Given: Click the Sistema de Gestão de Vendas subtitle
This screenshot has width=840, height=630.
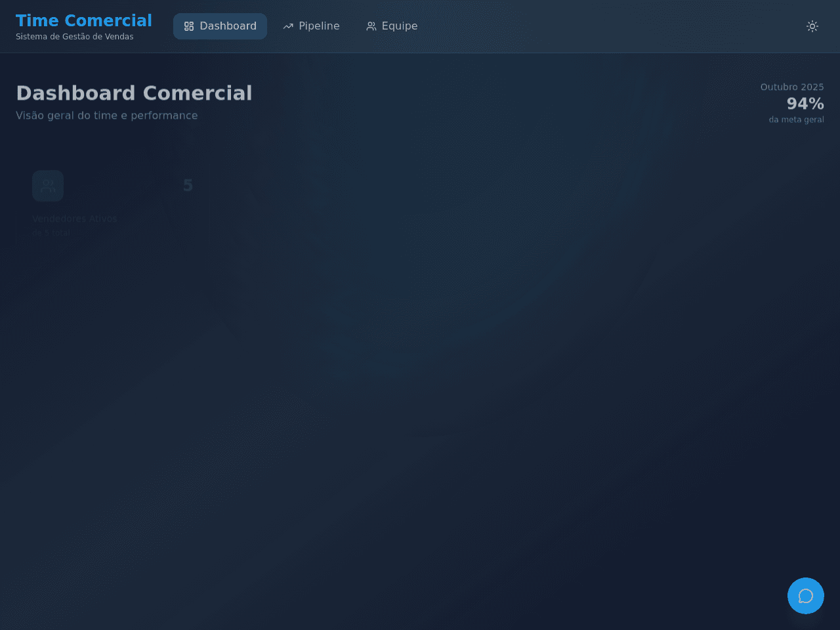Looking at the screenshot, I should point(75,37).
